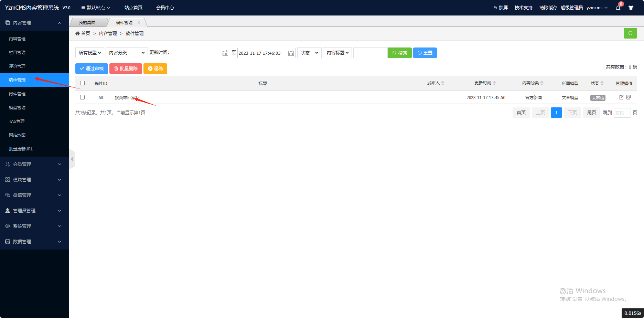Sort by 发布人 column arrows

coord(443,83)
